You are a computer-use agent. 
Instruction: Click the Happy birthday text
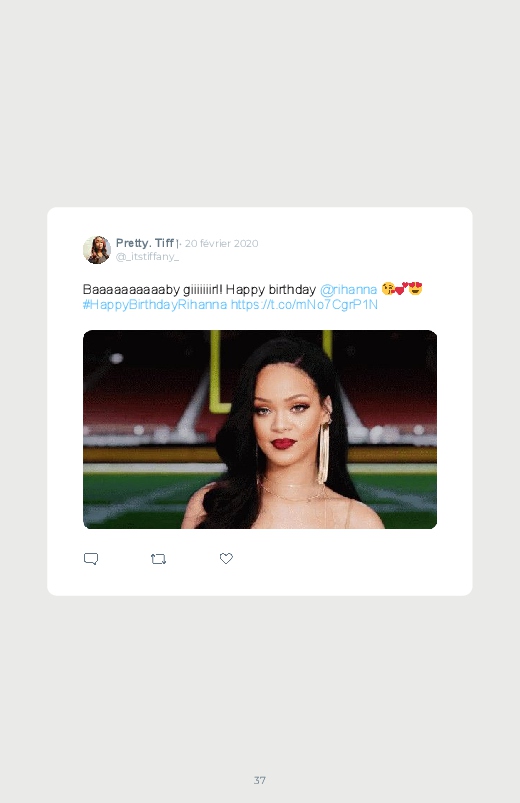[271, 289]
